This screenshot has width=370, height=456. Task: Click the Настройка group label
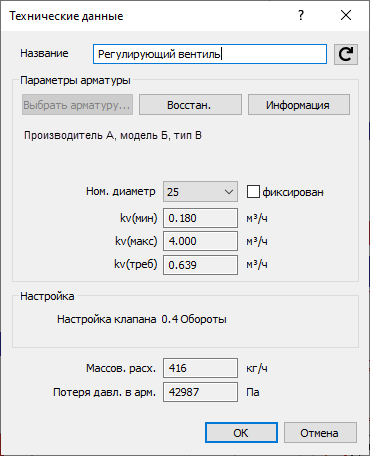pos(47,296)
